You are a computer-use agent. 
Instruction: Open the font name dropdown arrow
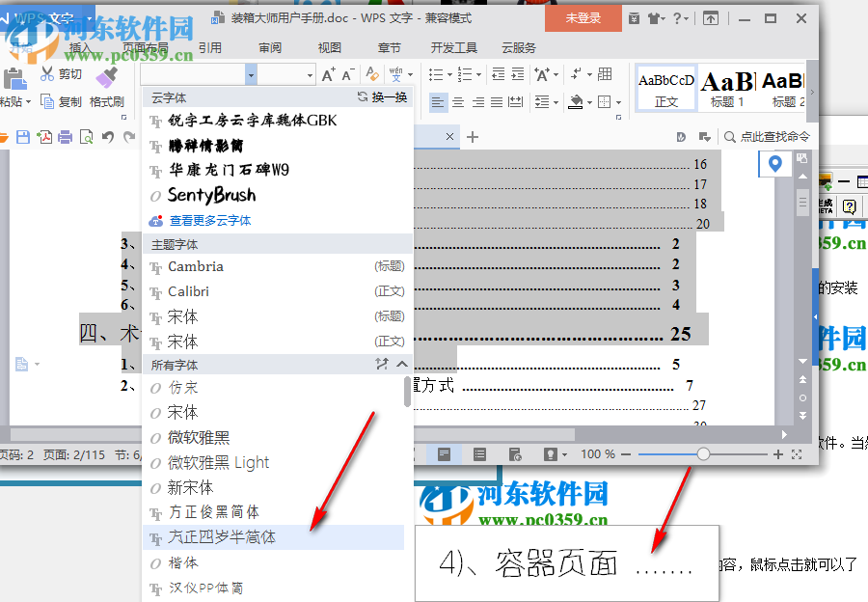pos(251,74)
